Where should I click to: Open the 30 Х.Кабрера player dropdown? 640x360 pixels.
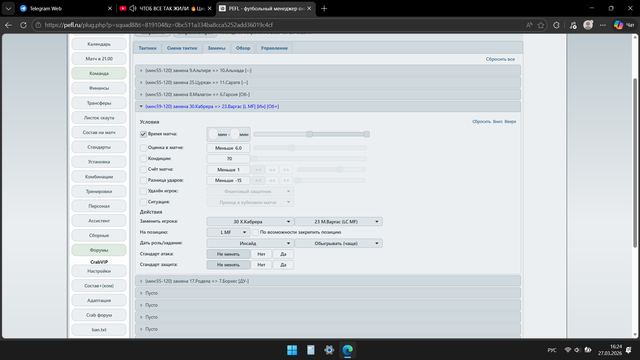(250, 222)
